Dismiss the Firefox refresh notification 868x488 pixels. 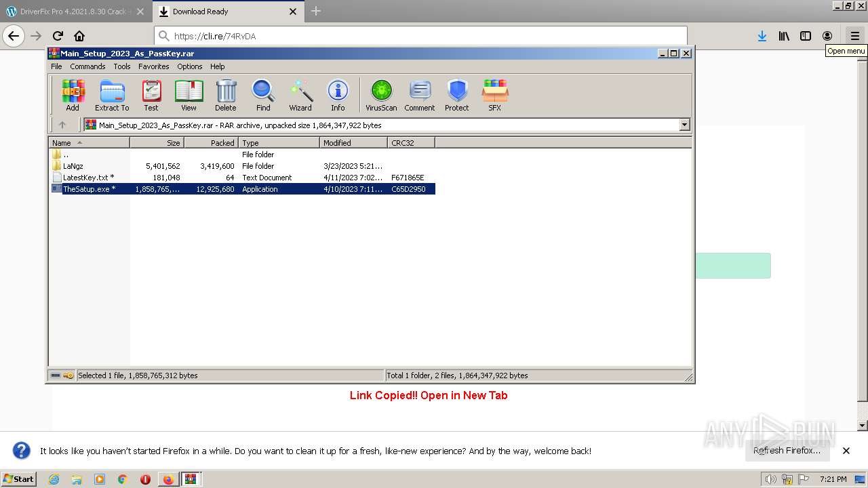[x=846, y=451]
